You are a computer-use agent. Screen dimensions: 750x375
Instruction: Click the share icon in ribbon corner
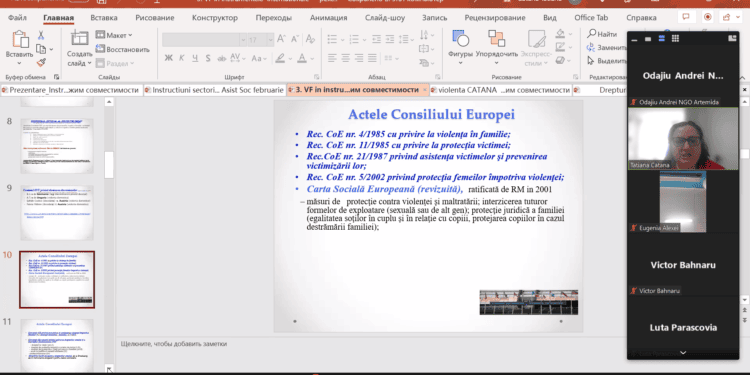point(728,17)
